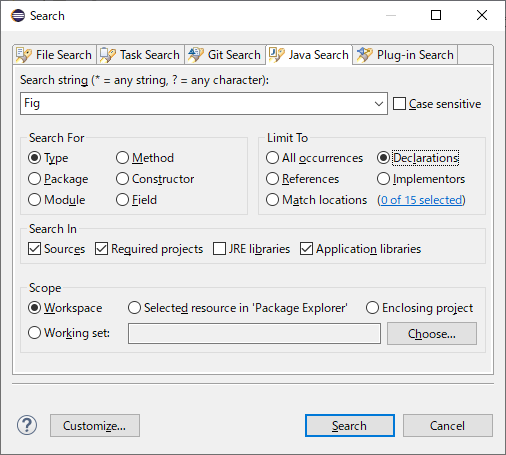Click into the Working set text field
Viewport: 506px width, 455px height.
[254, 333]
